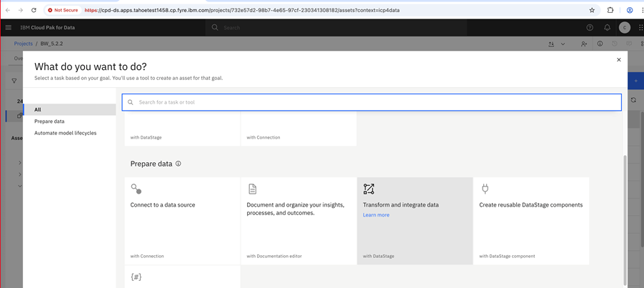Choose Create reusable DataStage components tile

point(531,221)
